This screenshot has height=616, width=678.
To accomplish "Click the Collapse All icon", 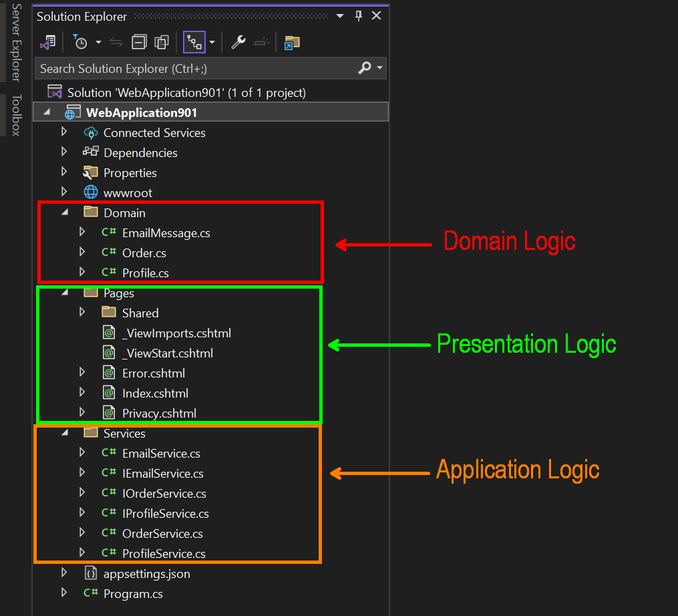I will pos(139,42).
